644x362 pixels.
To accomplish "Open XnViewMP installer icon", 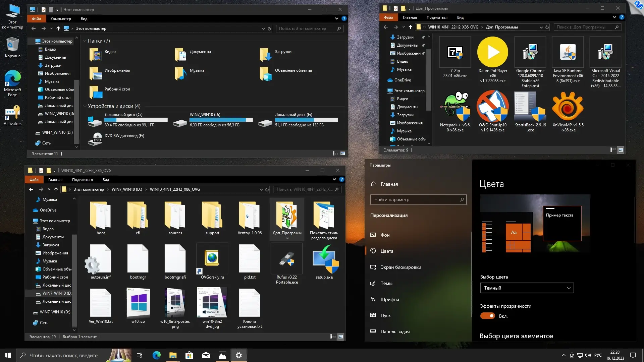I will coord(568,106).
